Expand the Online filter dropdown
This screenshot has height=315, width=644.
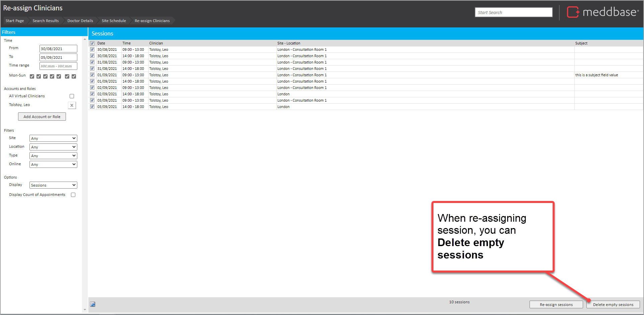(53, 165)
